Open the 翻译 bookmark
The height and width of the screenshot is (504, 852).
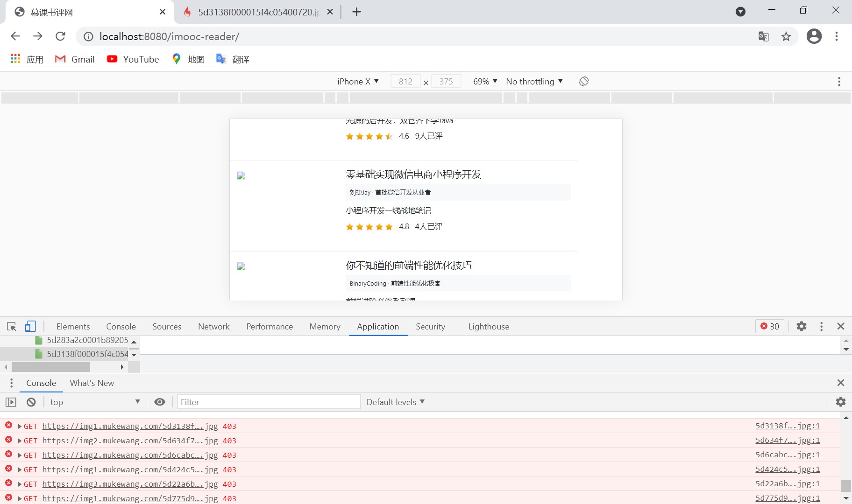click(233, 59)
